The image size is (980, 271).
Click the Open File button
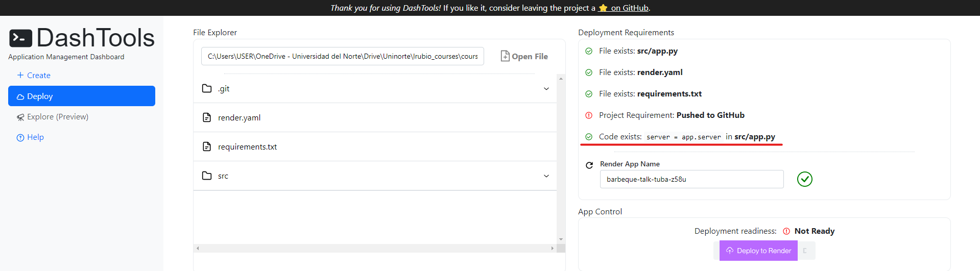tap(524, 56)
